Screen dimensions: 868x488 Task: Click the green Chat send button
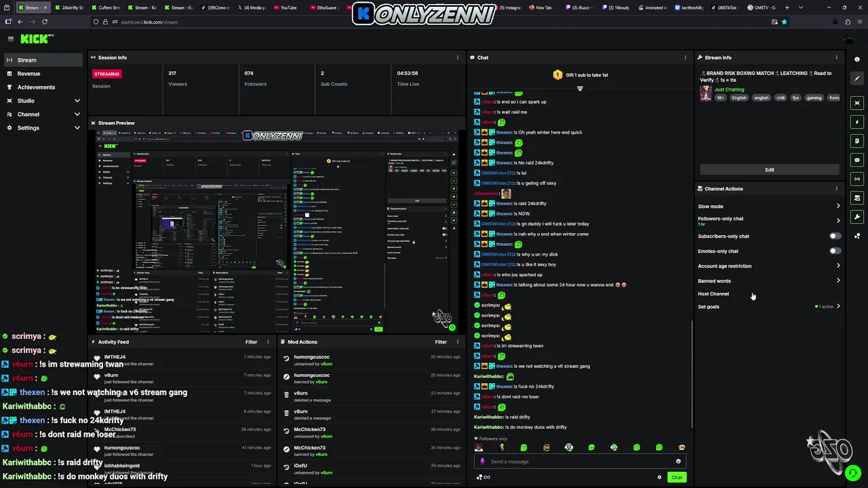(x=677, y=477)
